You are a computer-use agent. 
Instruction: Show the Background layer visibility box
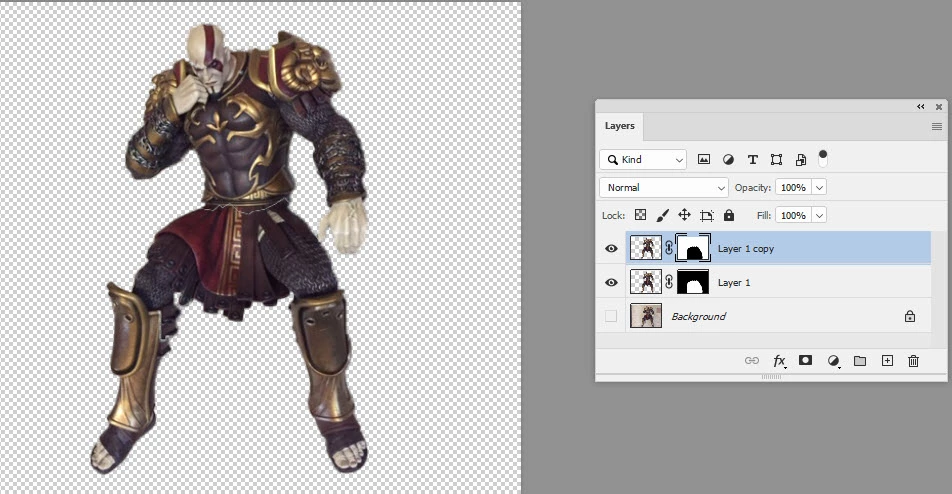(611, 316)
